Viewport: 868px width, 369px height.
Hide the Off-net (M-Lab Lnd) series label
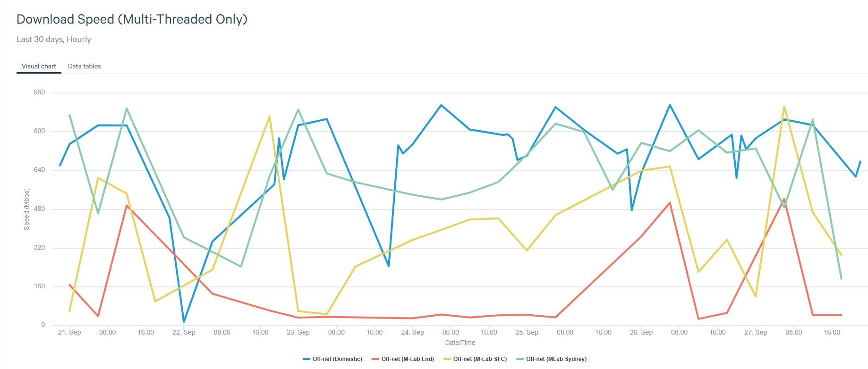[408, 359]
